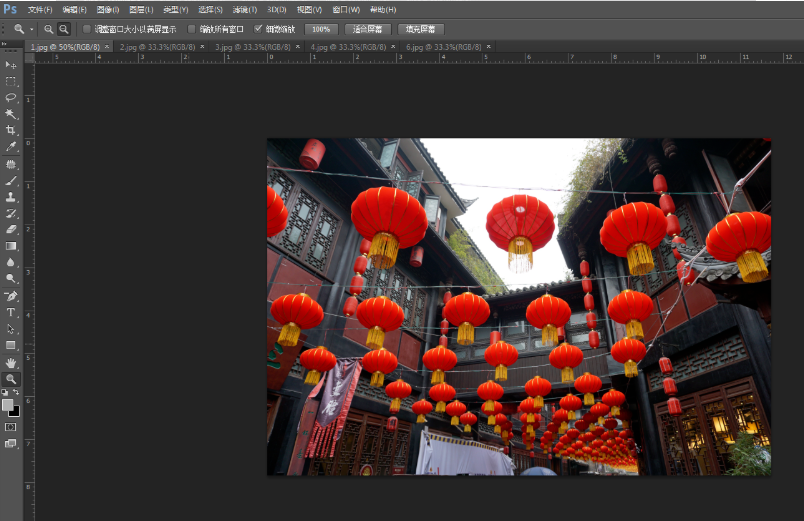Switch to the Eraser tool
The height and width of the screenshot is (521, 804).
coord(11,229)
